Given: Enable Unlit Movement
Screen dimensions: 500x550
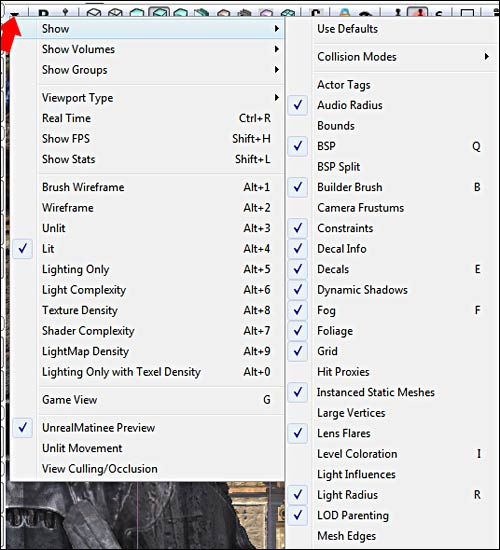Looking at the screenshot, I should [147, 448].
